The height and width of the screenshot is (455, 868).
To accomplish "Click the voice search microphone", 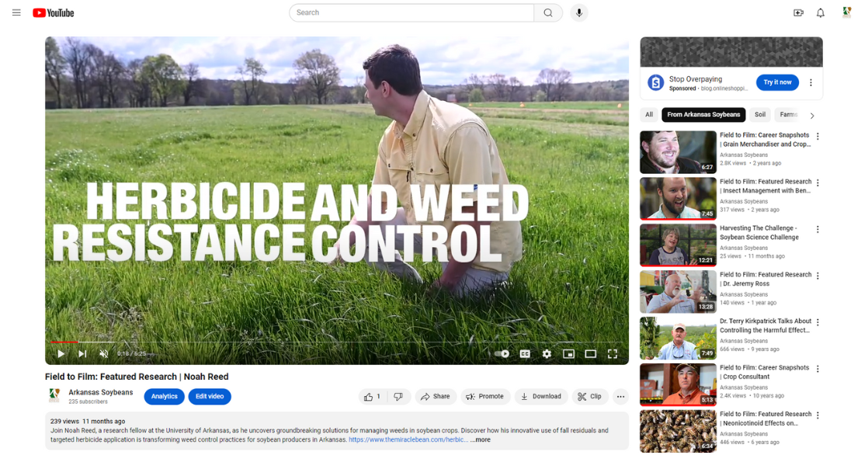I will 579,12.
